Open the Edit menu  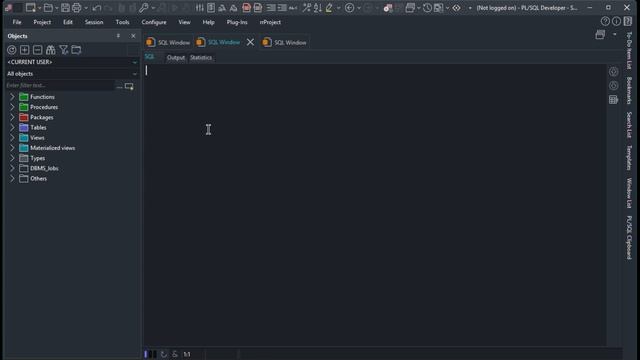click(68, 22)
